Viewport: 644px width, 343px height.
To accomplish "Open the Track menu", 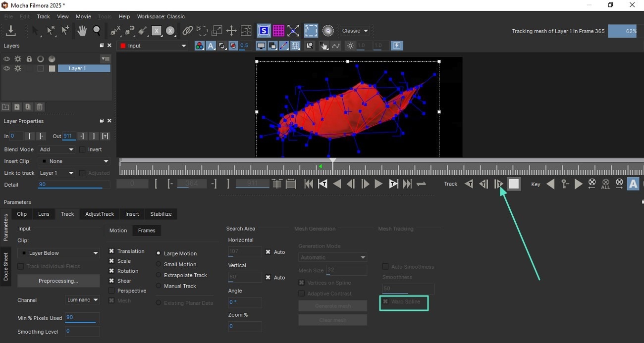I will coord(43,16).
